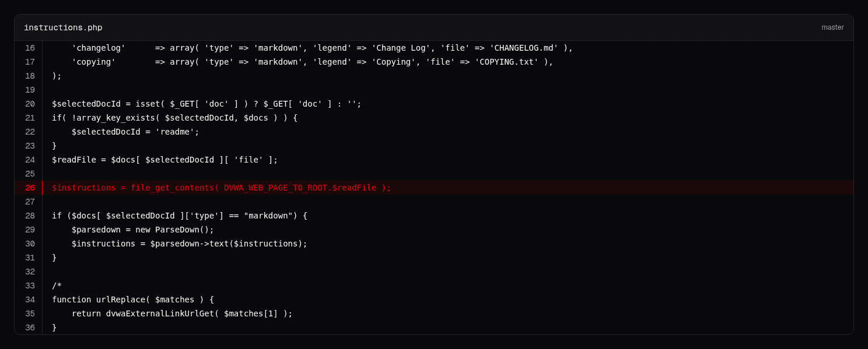
Task: Click the return dvwaExternalLinkUrlGet line
Action: (182, 313)
